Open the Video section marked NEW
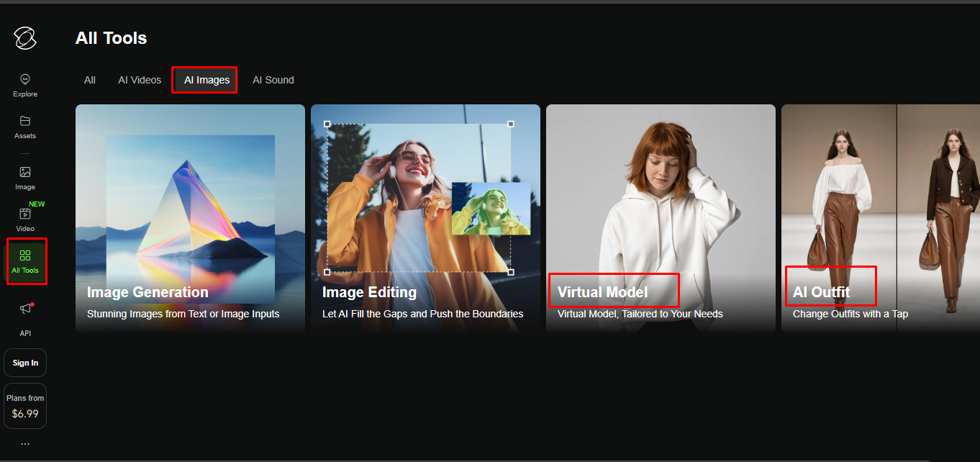The height and width of the screenshot is (462, 980). coord(25,219)
